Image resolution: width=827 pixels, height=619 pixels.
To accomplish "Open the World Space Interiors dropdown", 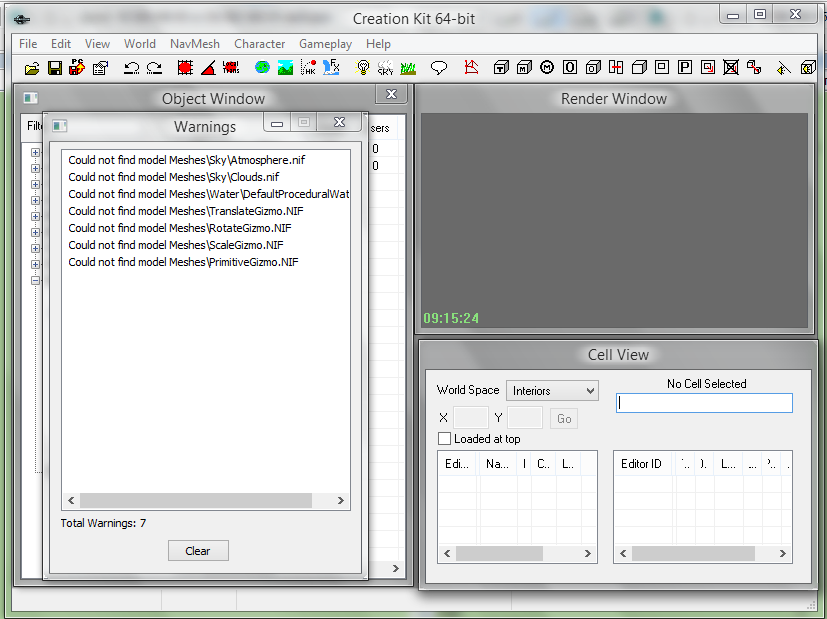I will coord(552,391).
